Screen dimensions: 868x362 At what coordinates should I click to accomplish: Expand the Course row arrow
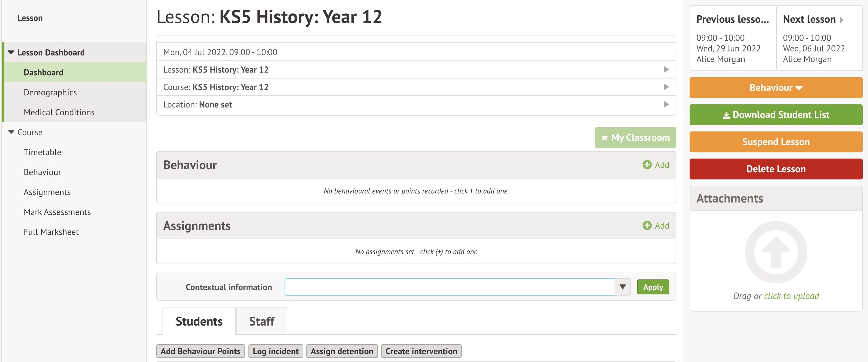666,87
